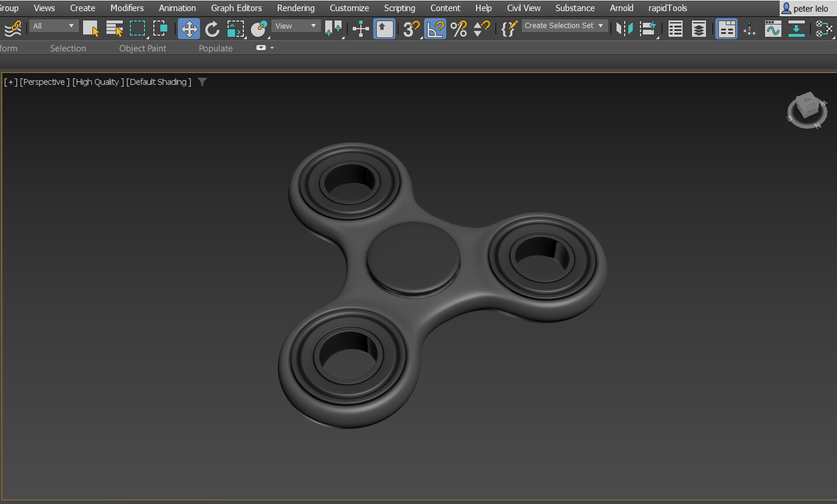Toggle Spinner Snap on
Screen dimensions: 837x504
[x=481, y=28]
